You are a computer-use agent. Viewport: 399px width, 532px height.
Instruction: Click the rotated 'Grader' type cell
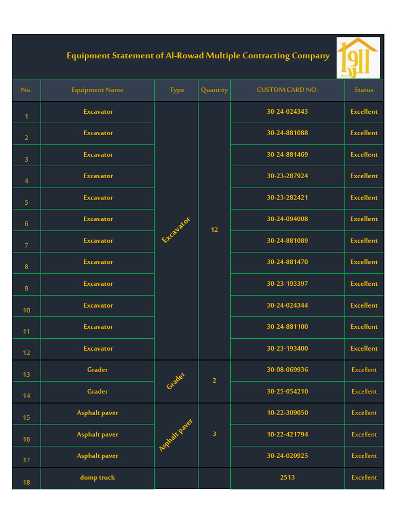coord(176,381)
